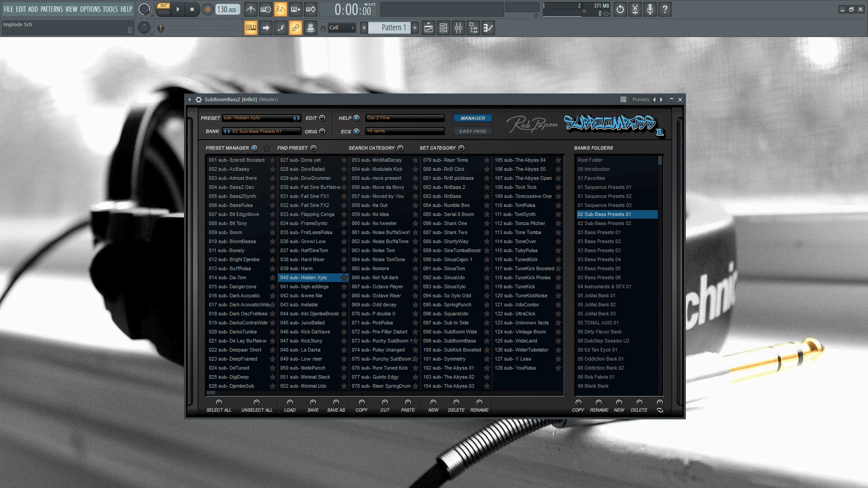Step to previous plugin preset arrow
The image size is (868, 488).
[x=654, y=99]
